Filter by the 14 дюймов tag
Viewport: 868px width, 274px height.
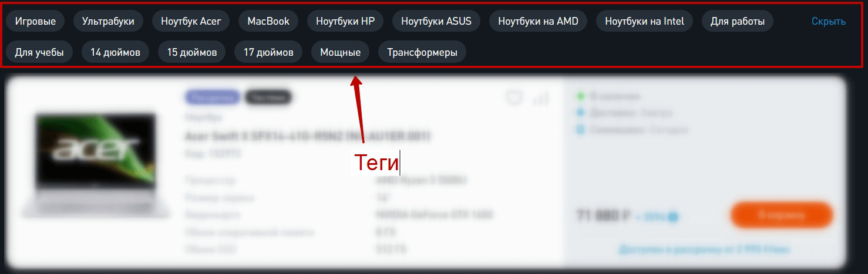(115, 52)
